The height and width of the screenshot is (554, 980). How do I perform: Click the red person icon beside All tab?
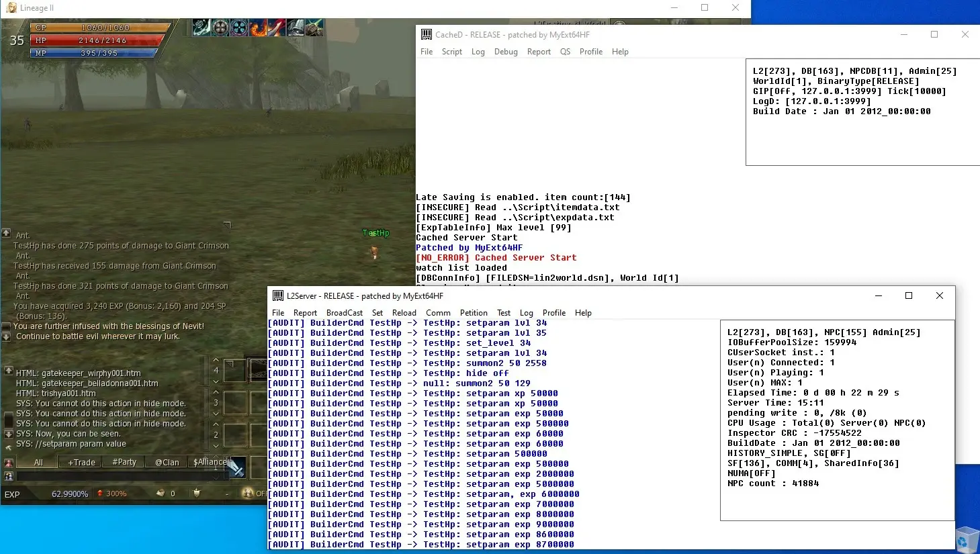click(x=9, y=463)
